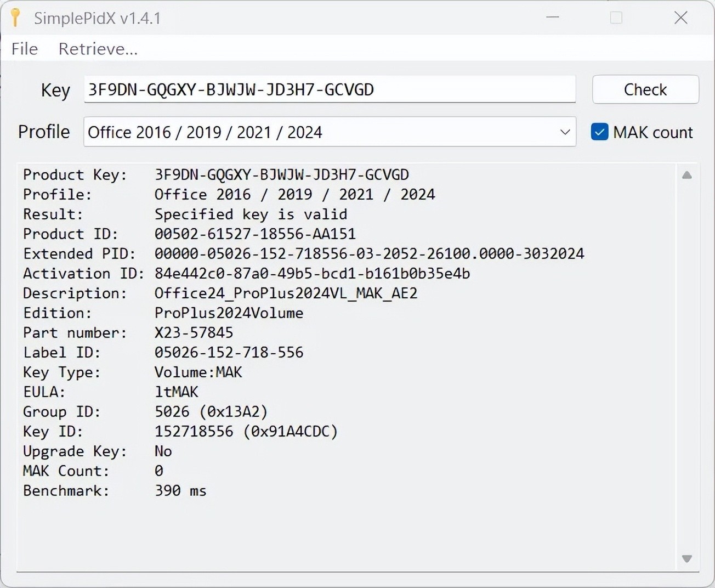Open the Retrieve... menu
715x588 pixels.
(98, 49)
